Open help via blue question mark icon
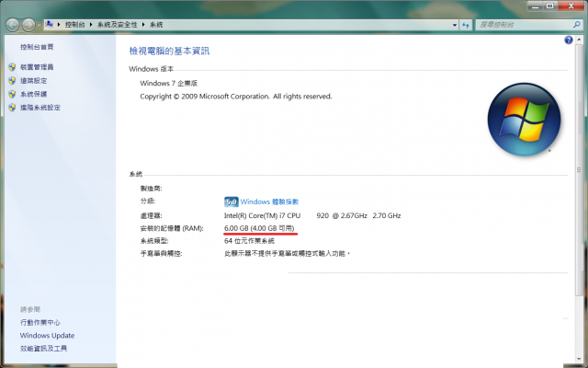The image size is (588, 368). pyautogui.click(x=569, y=40)
